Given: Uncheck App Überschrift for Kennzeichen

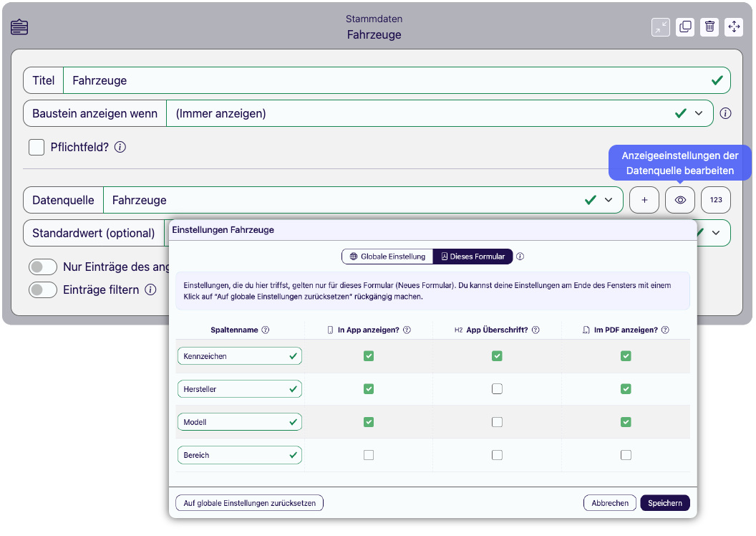Looking at the screenshot, I should coord(497,355).
